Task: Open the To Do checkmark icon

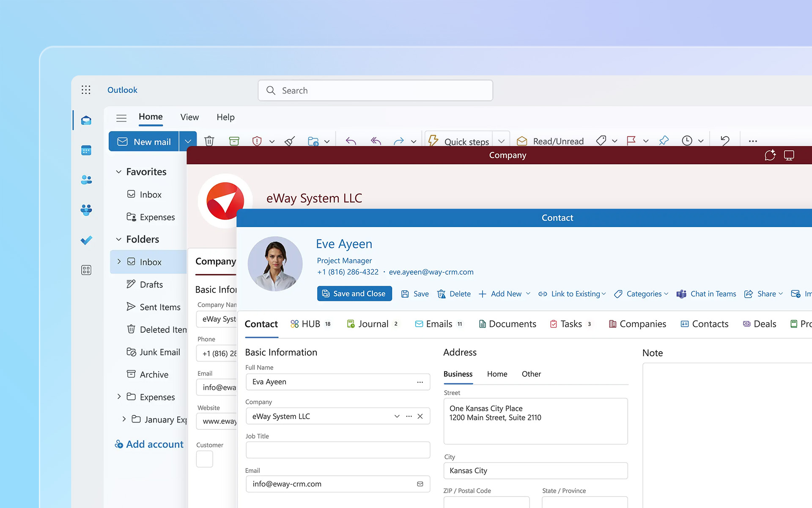Action: click(x=86, y=240)
